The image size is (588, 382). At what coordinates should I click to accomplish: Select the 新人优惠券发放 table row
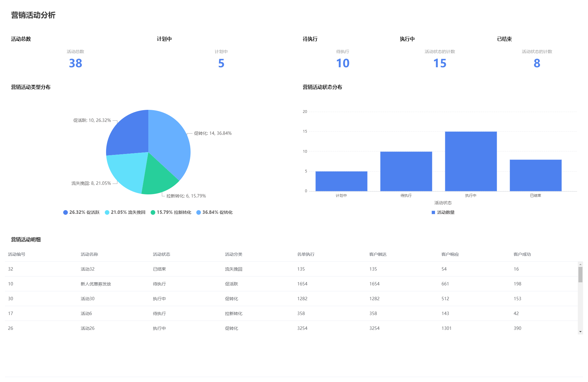point(96,284)
